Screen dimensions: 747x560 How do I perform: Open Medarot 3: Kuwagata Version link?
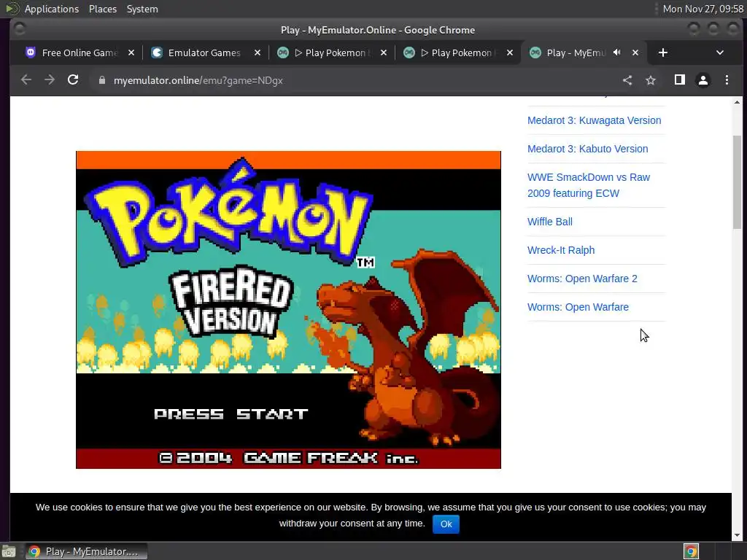[594, 120]
